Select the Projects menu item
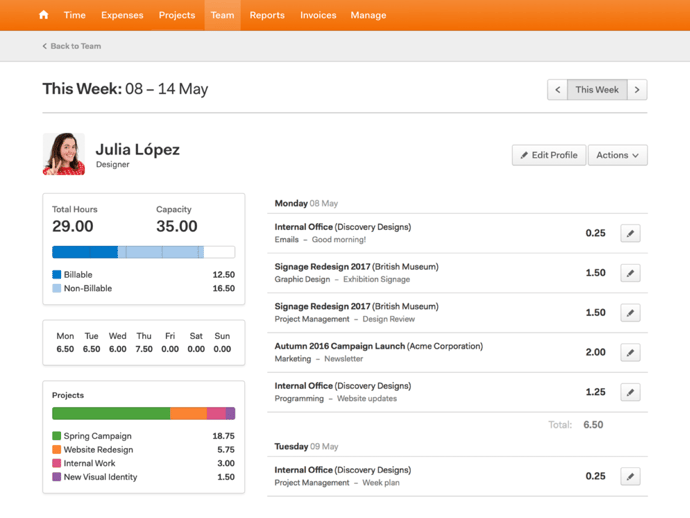The image size is (690, 518). pos(177,15)
